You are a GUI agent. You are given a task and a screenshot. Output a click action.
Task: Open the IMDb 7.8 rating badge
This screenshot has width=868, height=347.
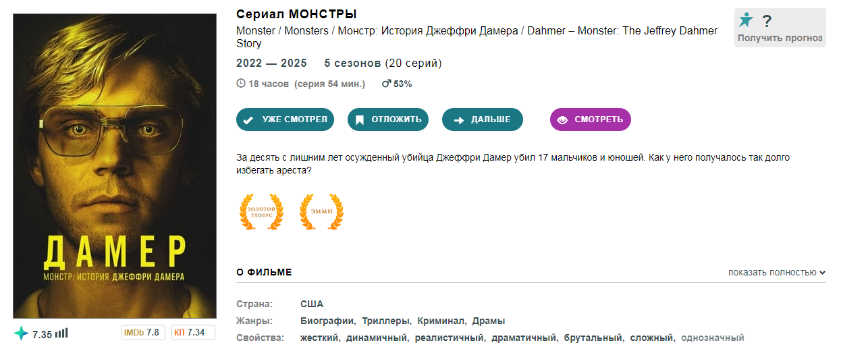pos(142,332)
